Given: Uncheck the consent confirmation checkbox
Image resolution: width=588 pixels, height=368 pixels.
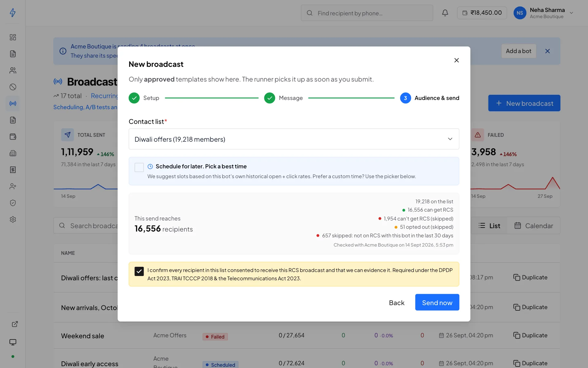Looking at the screenshot, I should 139,271.
